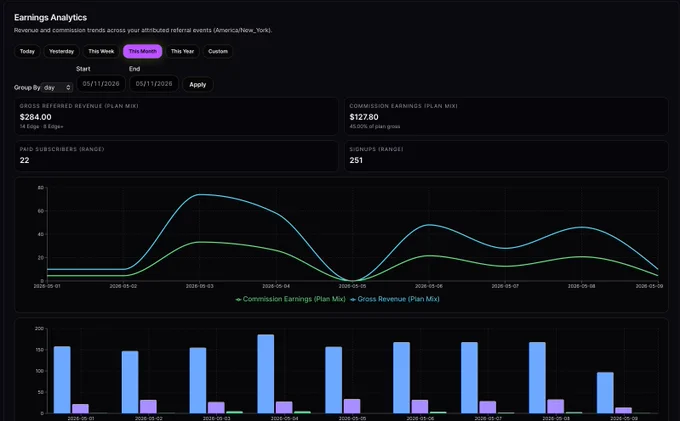Click the Earnings Analytics heading
This screenshot has height=421, width=680.
[x=50, y=17]
